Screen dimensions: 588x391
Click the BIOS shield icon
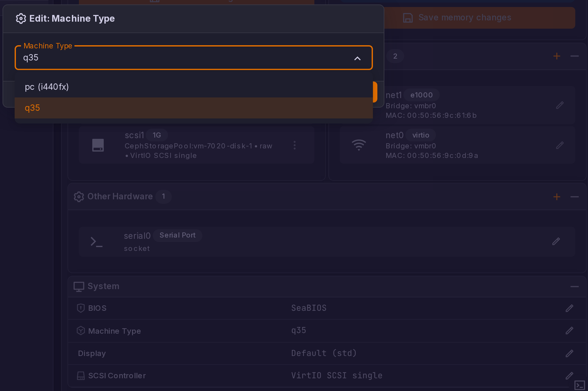tap(81, 308)
